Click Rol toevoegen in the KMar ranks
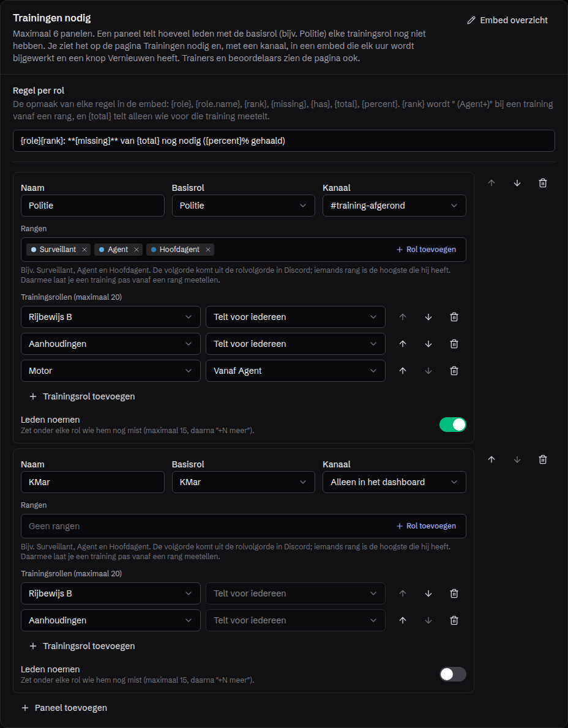The height and width of the screenshot is (728, 568). click(426, 526)
